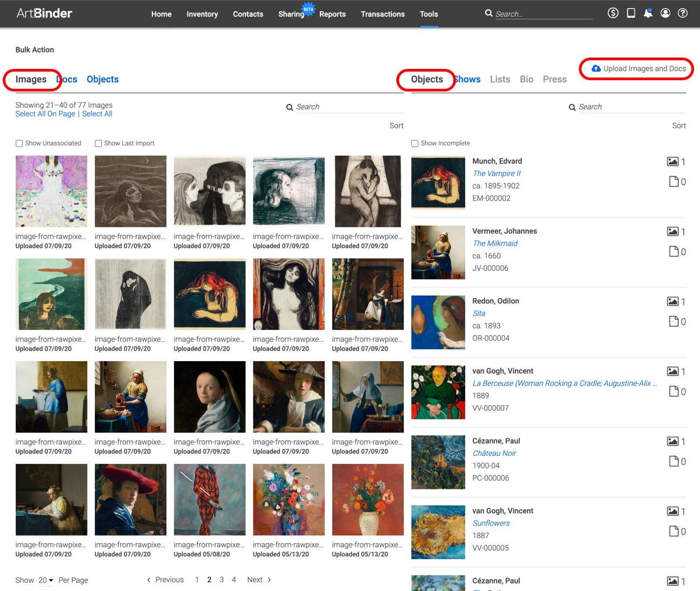Jump to page 1 of images

pos(197,580)
